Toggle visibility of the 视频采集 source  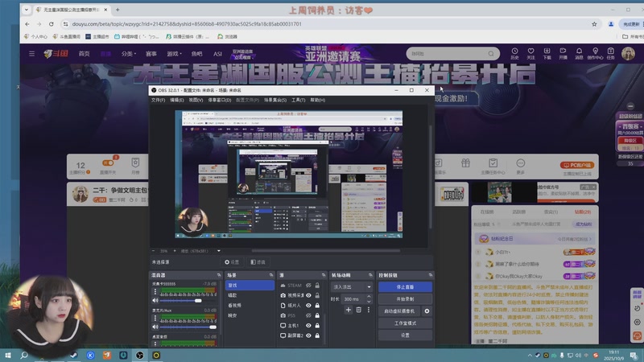click(x=308, y=295)
